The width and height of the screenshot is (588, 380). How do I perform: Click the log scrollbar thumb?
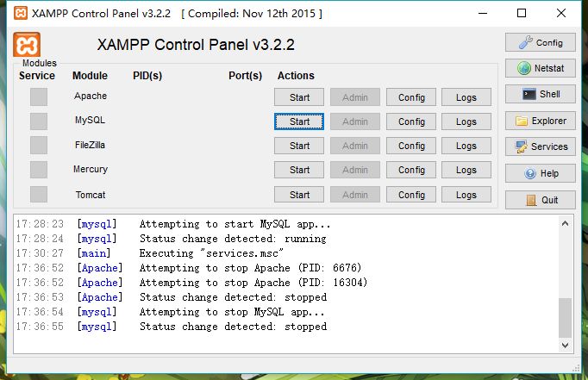click(565, 318)
